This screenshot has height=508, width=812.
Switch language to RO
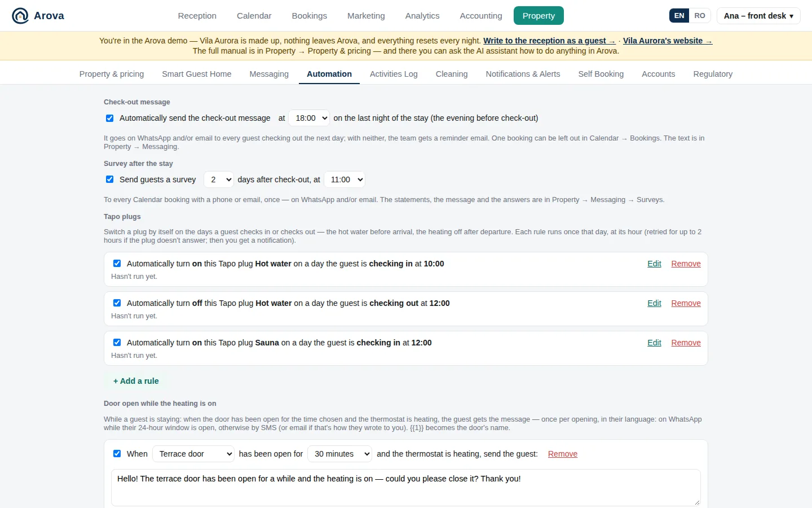pos(700,16)
